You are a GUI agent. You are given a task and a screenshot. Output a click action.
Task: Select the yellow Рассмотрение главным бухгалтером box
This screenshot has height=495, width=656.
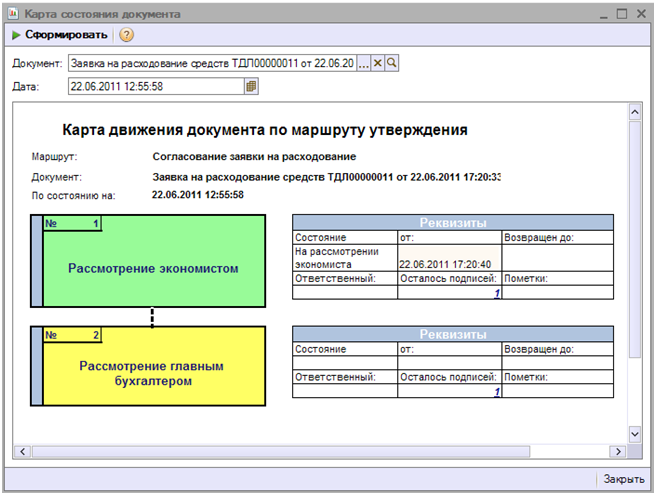point(152,373)
